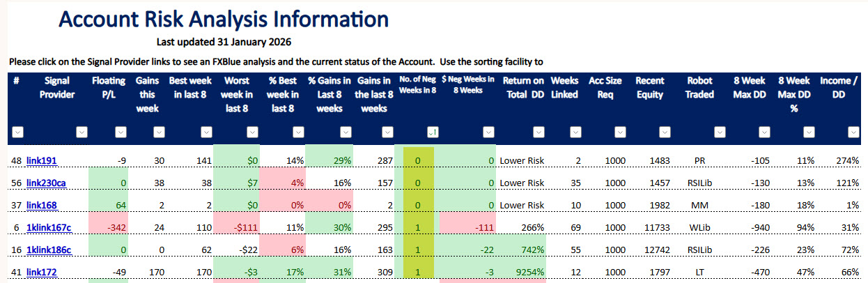
Task: Click the 1klink186c provider link
Action: (48, 250)
